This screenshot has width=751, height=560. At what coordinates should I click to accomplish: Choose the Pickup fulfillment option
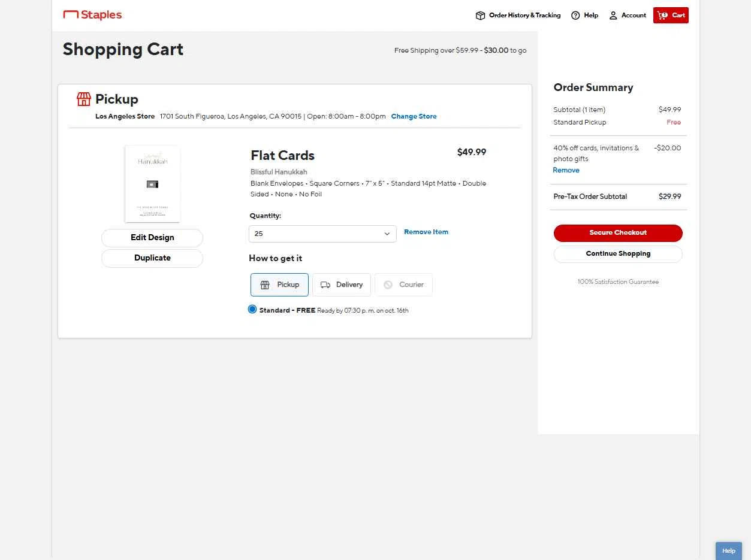[x=279, y=285]
